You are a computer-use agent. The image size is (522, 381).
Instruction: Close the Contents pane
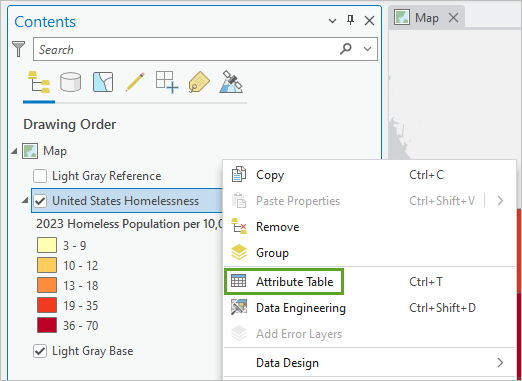tap(369, 21)
